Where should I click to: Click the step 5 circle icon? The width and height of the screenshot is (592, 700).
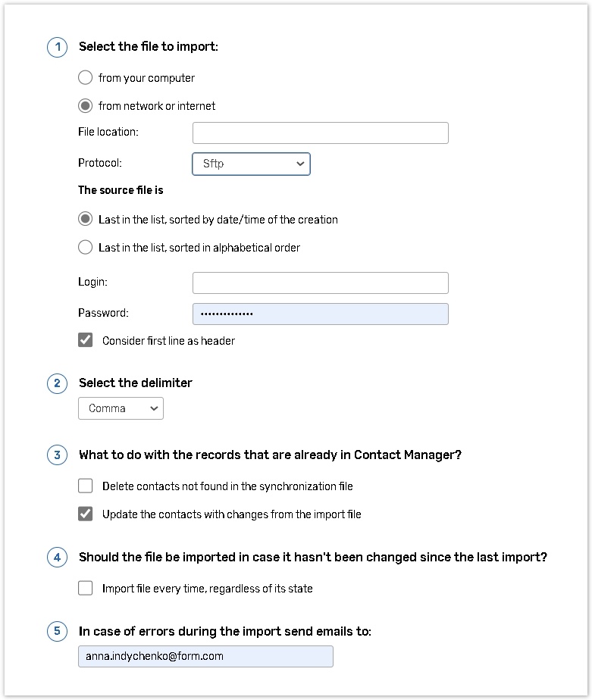[x=57, y=631]
